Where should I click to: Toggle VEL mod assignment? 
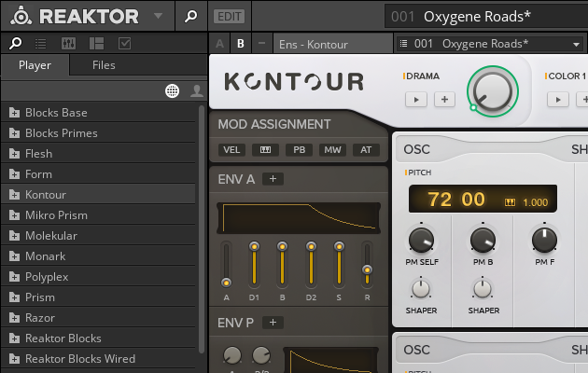coord(231,150)
